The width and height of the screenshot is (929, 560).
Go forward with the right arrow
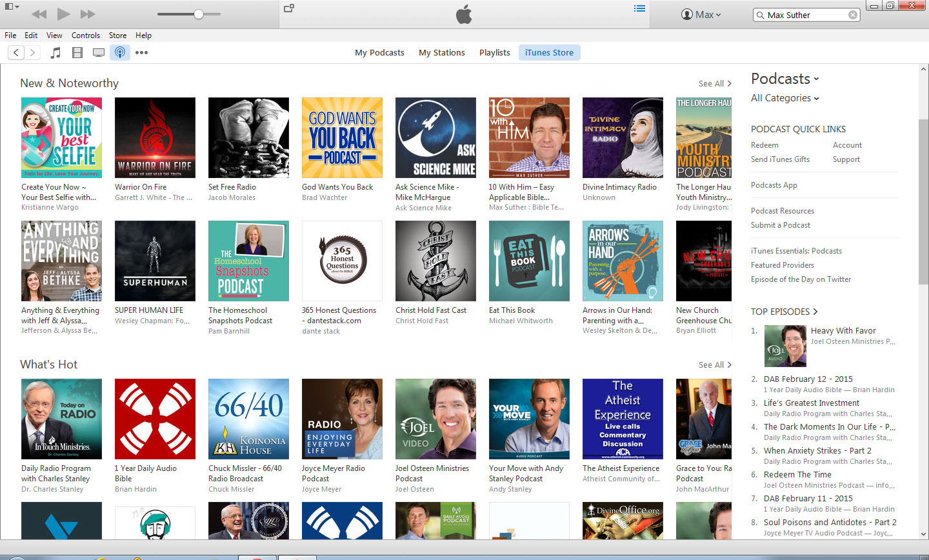(32, 53)
